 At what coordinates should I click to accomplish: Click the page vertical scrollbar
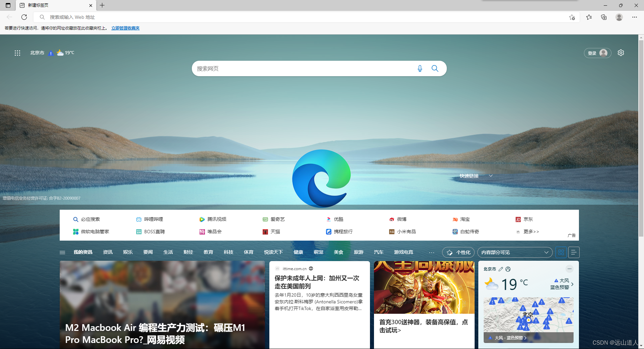tap(641, 139)
